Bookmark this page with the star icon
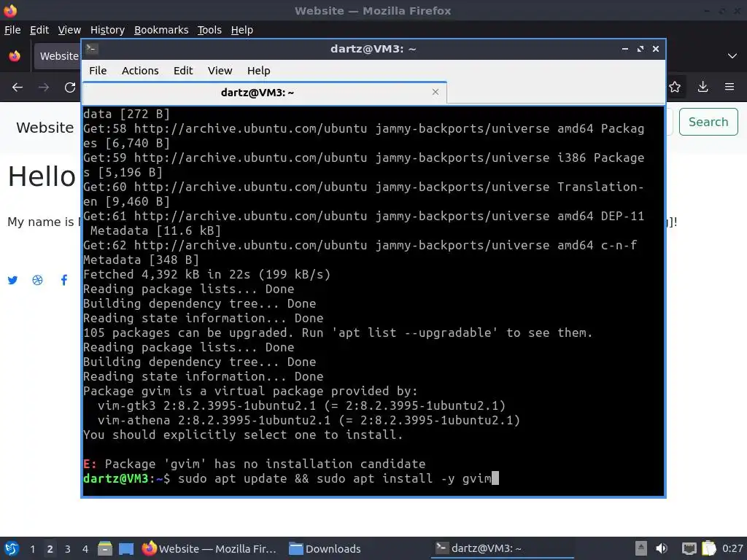 click(x=675, y=87)
